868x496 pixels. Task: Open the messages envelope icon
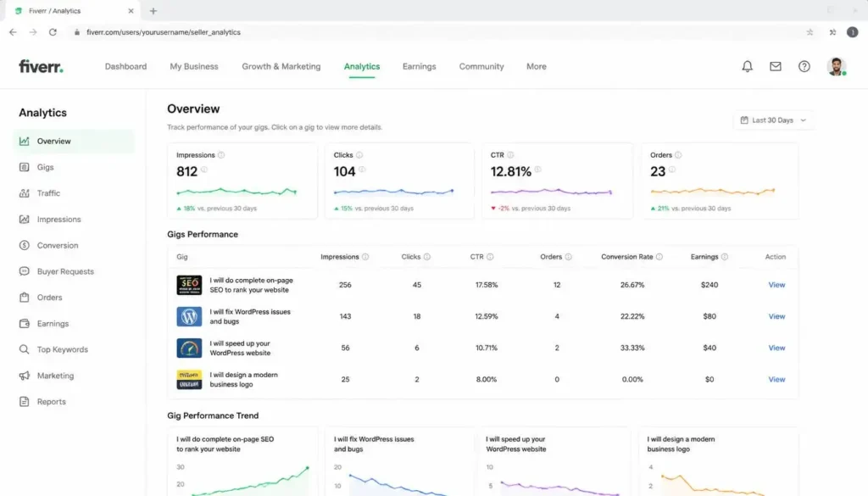pyautogui.click(x=775, y=66)
